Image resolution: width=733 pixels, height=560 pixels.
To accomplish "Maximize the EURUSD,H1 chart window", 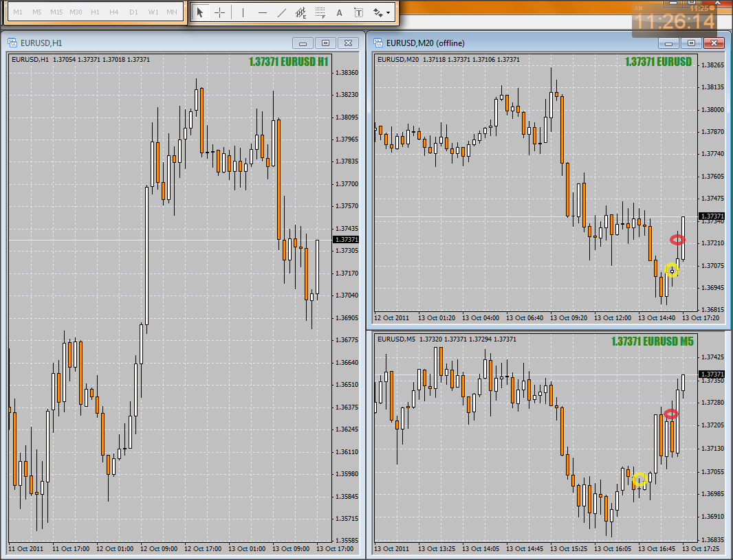I will (x=325, y=43).
